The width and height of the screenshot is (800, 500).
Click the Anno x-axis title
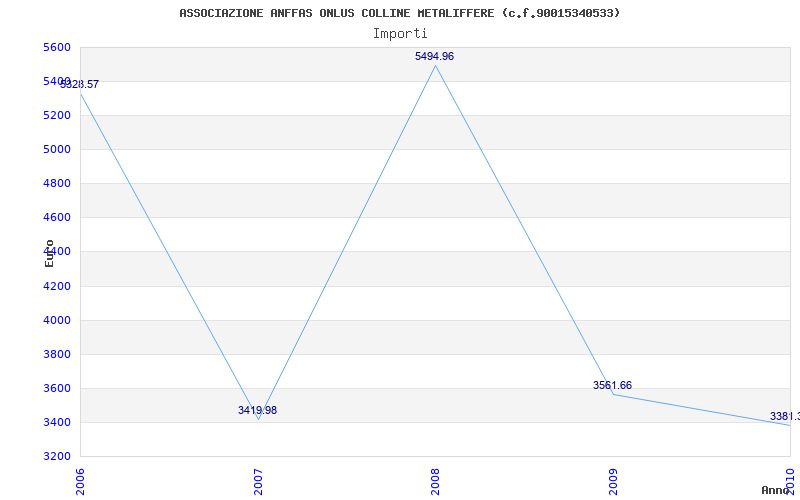pos(776,490)
